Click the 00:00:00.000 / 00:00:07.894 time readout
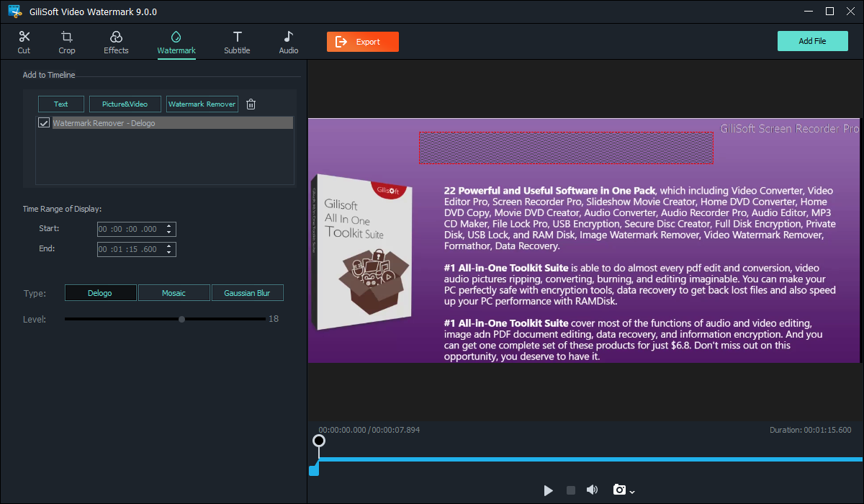Viewport: 864px width, 504px height. 369,430
